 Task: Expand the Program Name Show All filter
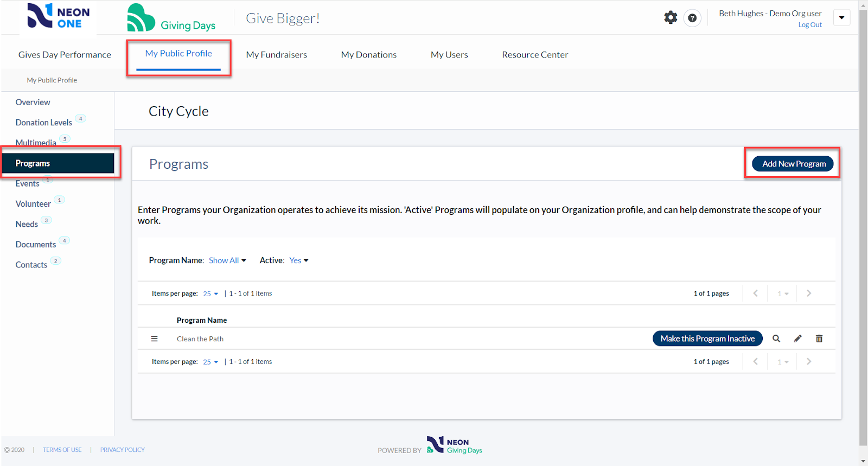point(227,260)
